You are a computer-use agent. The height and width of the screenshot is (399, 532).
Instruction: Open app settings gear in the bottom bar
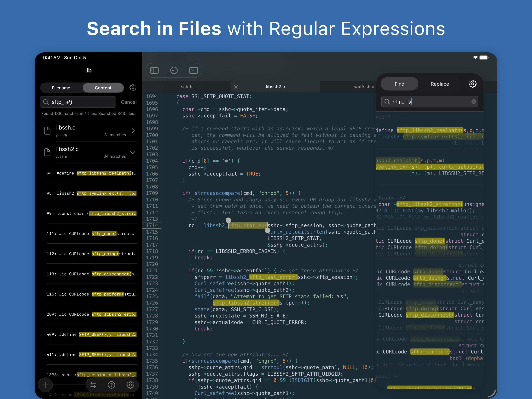130,385
